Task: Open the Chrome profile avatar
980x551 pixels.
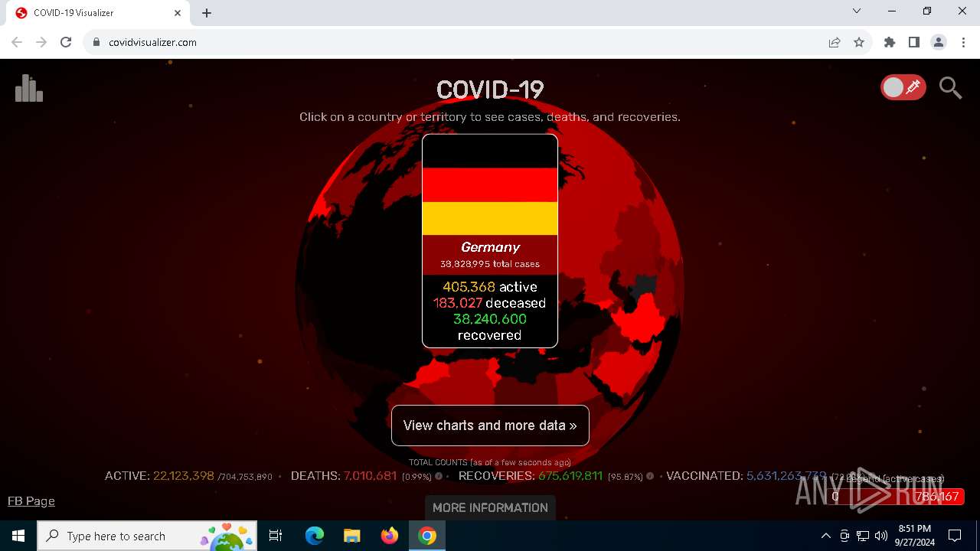Action: pyautogui.click(x=939, y=42)
